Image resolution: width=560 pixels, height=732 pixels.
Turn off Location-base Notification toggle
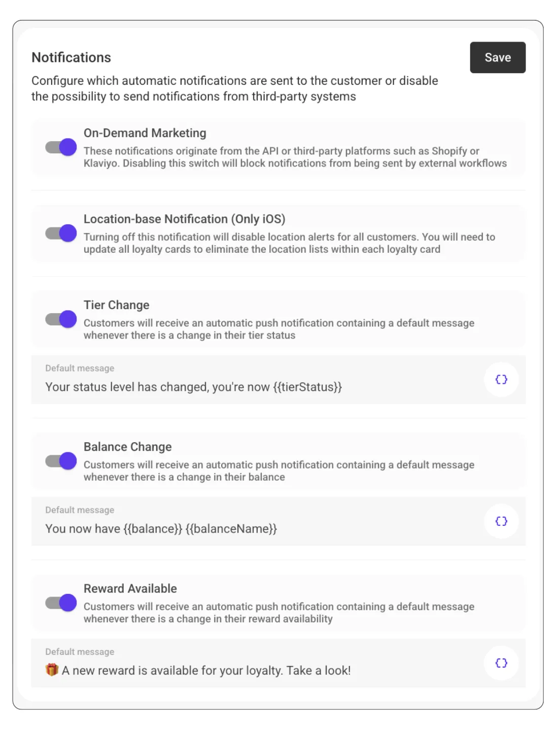(61, 233)
